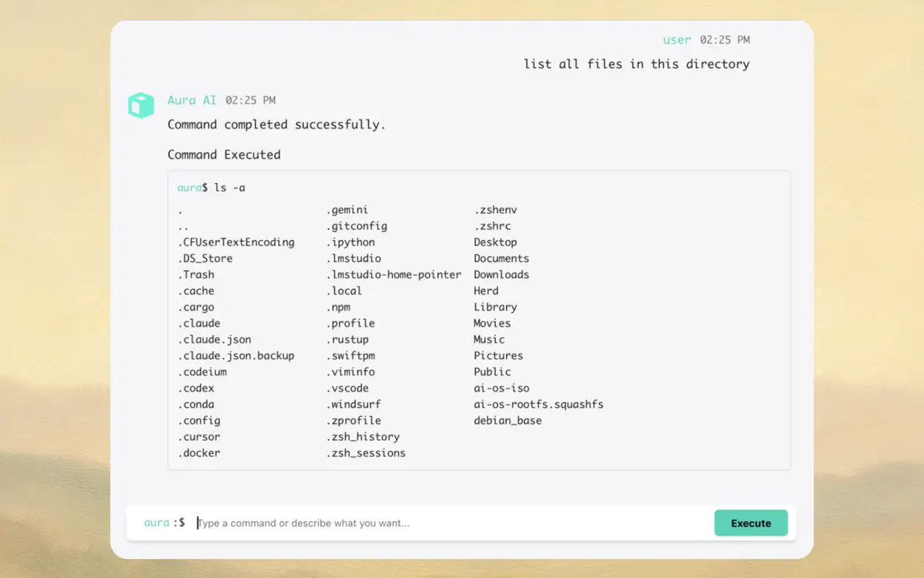Click the Execute button
The image size is (924, 578).
tap(751, 523)
